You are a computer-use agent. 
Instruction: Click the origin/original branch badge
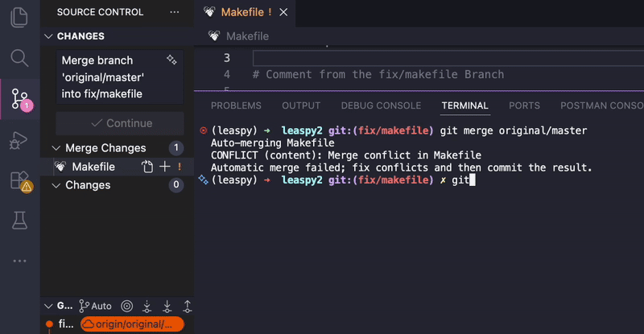tap(132, 324)
